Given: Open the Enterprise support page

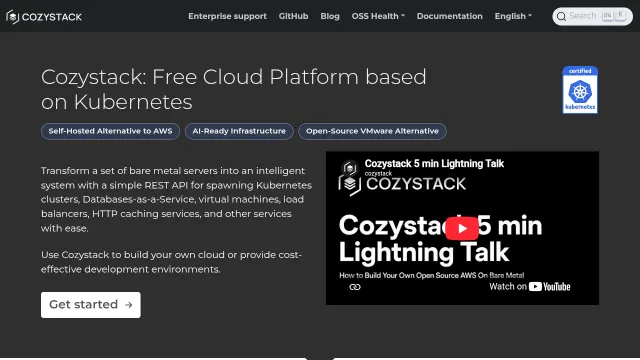Looking at the screenshot, I should tap(227, 16).
